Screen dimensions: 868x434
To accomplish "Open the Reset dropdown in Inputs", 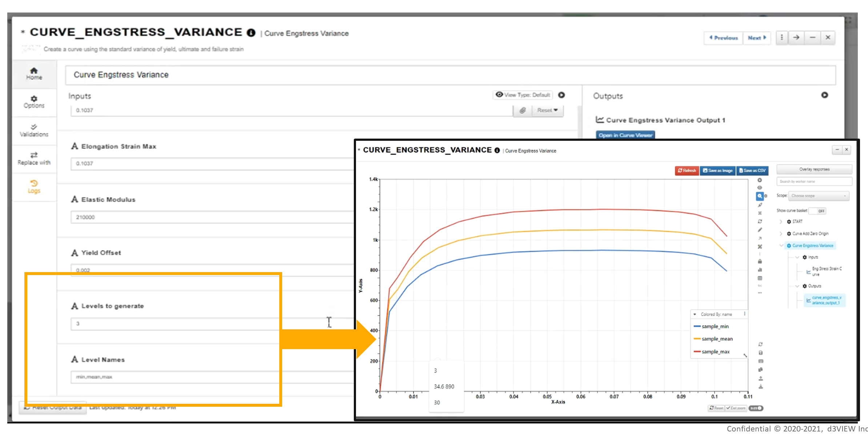I will [x=548, y=110].
